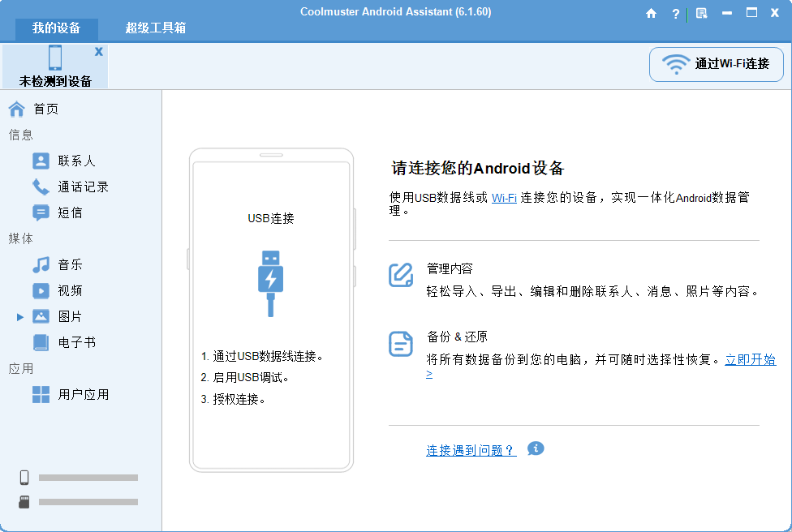Click the 短信 message bubble icon
Screen dimensions: 792x532
click(x=41, y=212)
